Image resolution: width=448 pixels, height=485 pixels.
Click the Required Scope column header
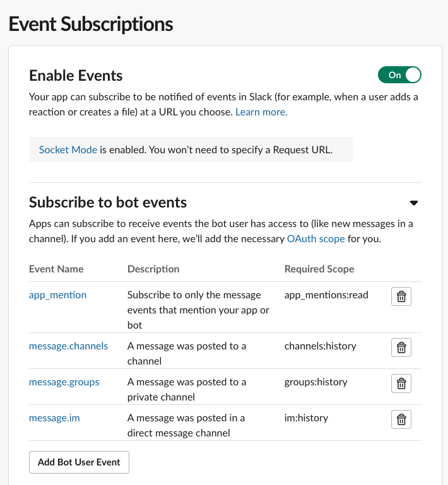[x=319, y=269]
